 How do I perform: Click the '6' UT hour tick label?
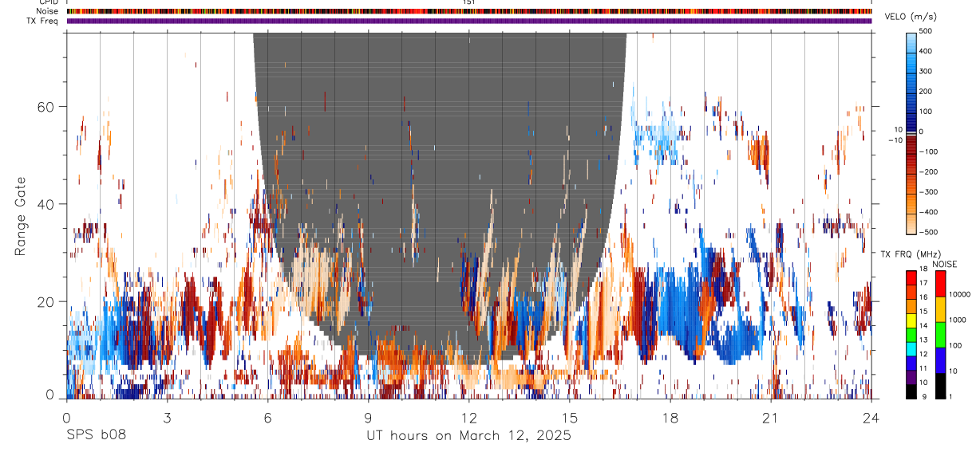tap(267, 417)
